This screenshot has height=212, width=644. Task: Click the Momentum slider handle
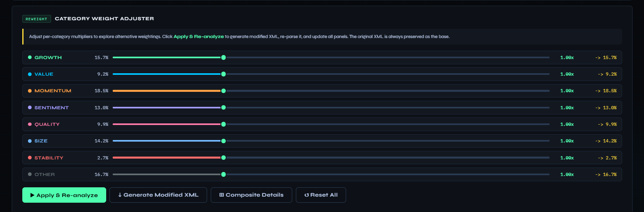point(223,91)
